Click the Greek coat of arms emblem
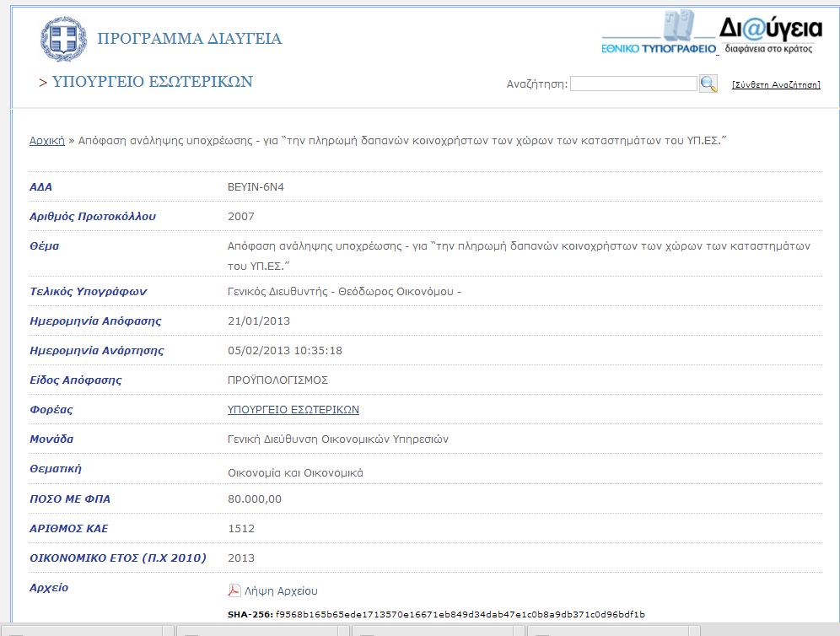840x636 pixels. [x=63, y=40]
